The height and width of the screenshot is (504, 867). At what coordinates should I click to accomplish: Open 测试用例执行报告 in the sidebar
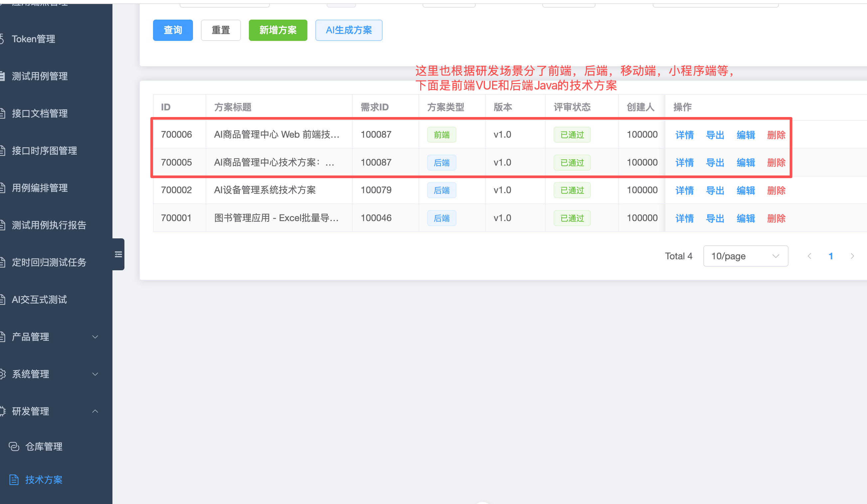pyautogui.click(x=49, y=225)
